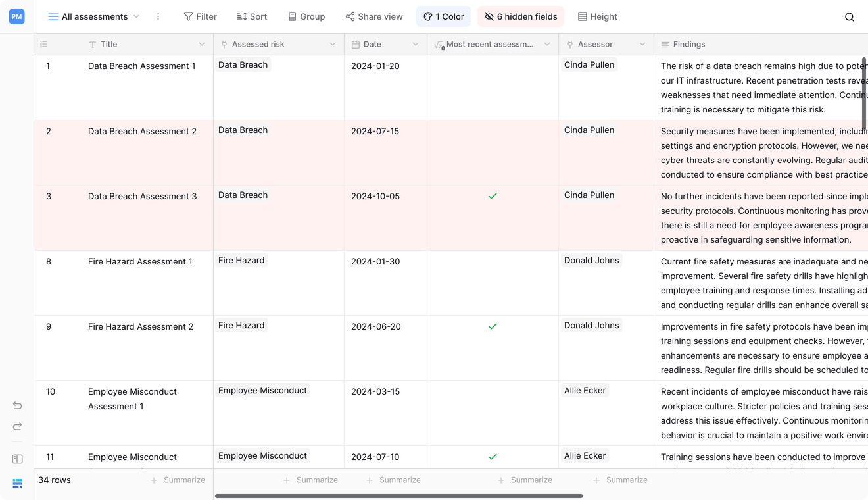868x500 pixels.
Task: Open the Group options
Action: 306,16
